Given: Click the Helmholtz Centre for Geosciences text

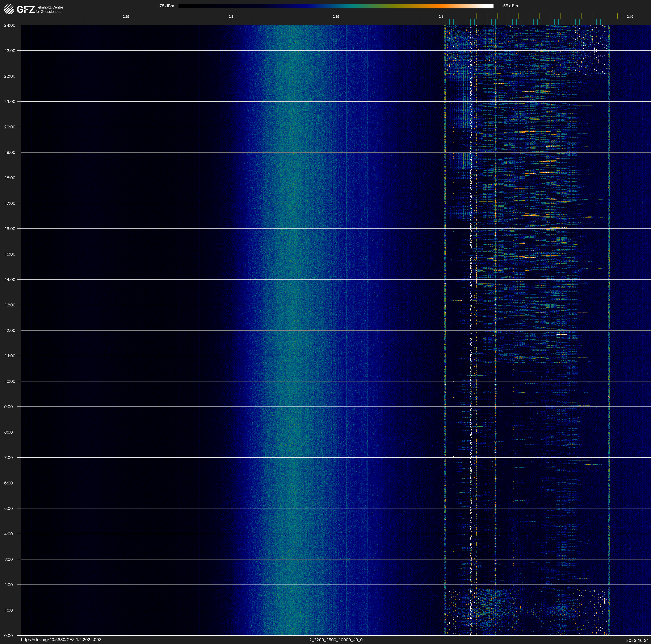Looking at the screenshot, I should [49, 9].
